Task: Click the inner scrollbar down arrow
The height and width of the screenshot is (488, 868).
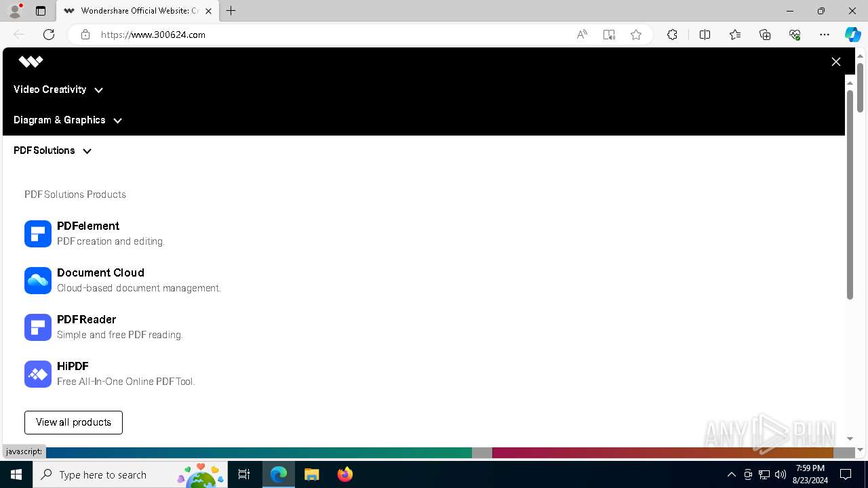Action: click(850, 439)
